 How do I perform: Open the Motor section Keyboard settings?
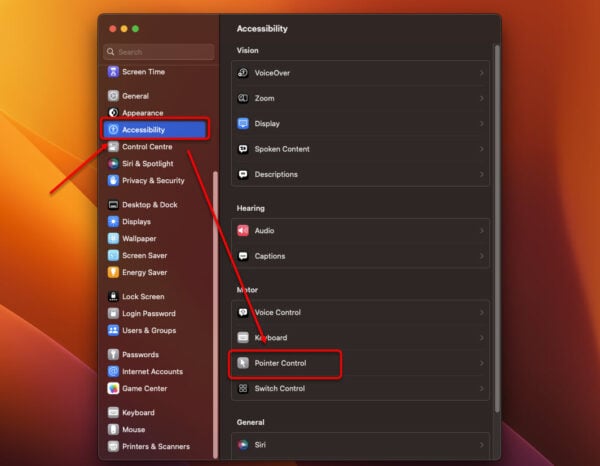(360, 337)
